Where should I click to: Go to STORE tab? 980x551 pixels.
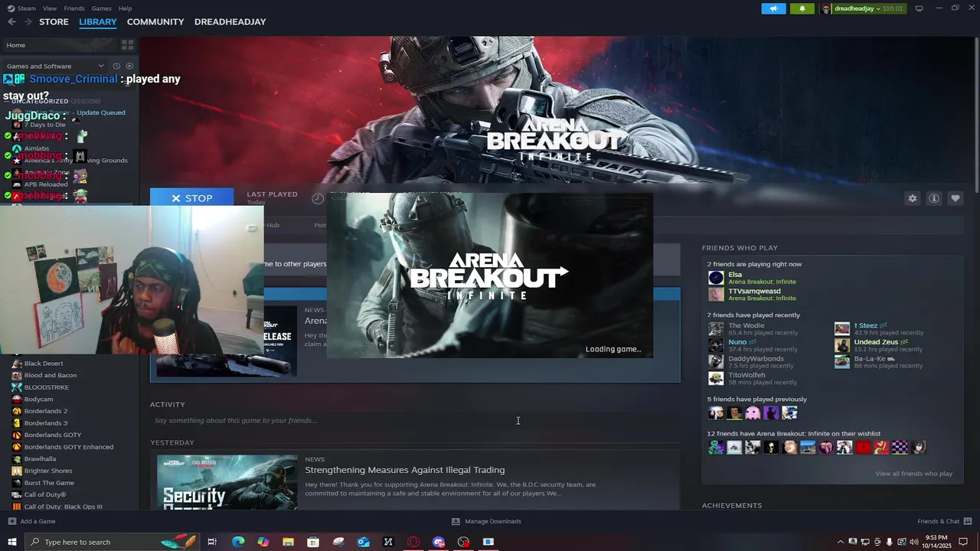click(54, 21)
